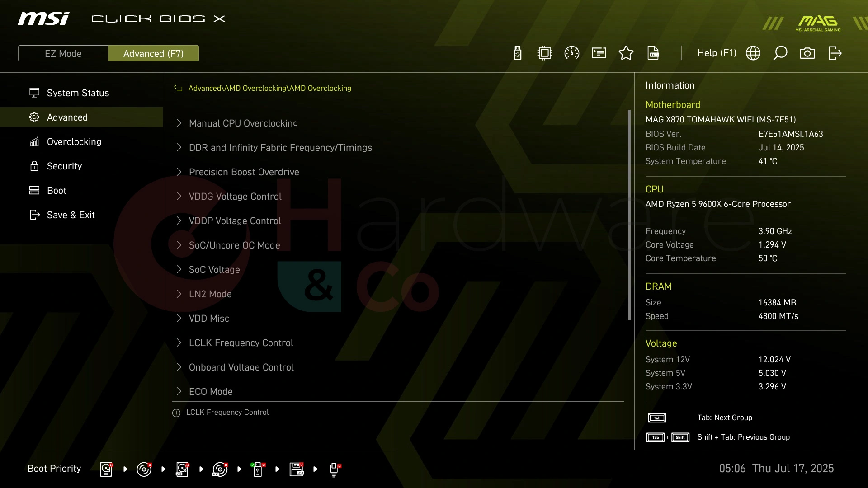Select USB key boot device with checkmark
Viewport: 868px width, 488px height.
[258, 469]
